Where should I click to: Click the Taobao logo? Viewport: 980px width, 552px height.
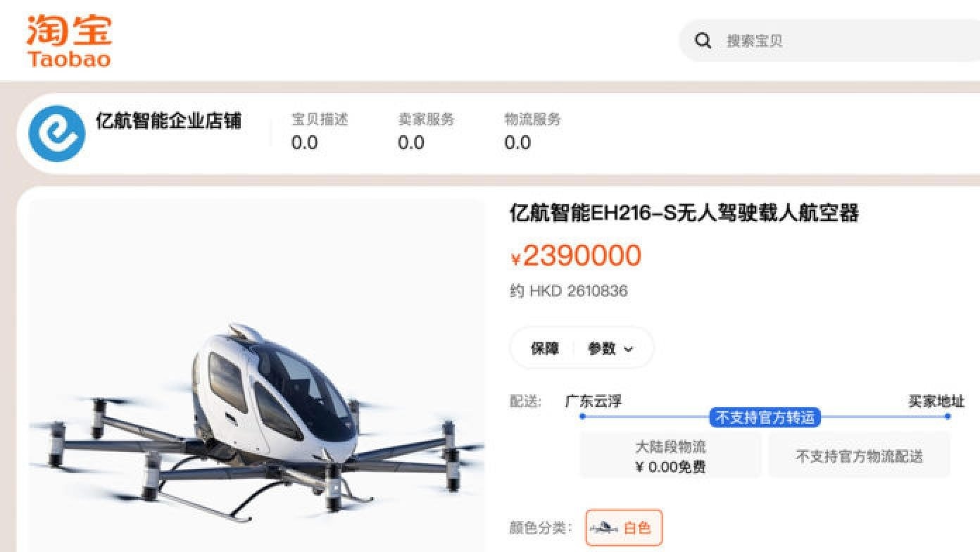point(69,42)
